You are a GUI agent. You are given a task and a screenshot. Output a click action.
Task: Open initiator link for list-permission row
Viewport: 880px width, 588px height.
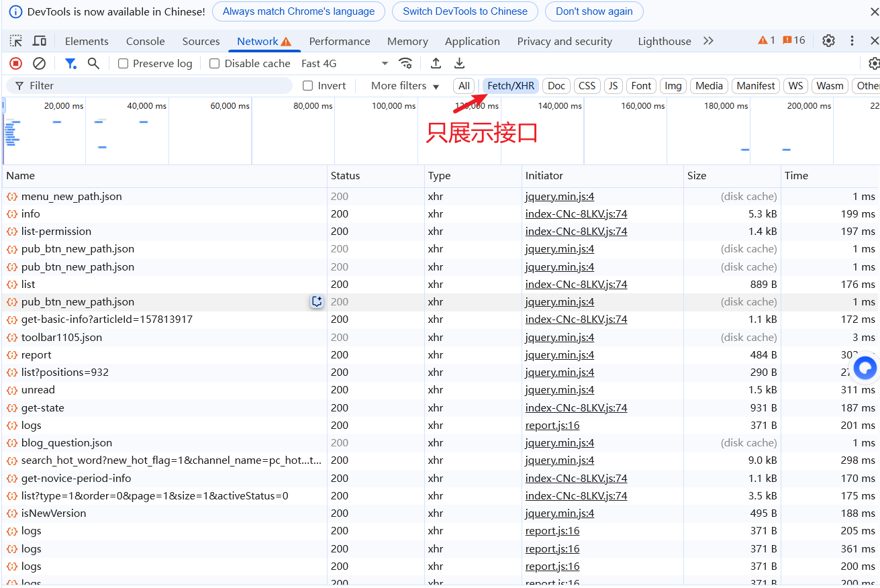tap(576, 232)
